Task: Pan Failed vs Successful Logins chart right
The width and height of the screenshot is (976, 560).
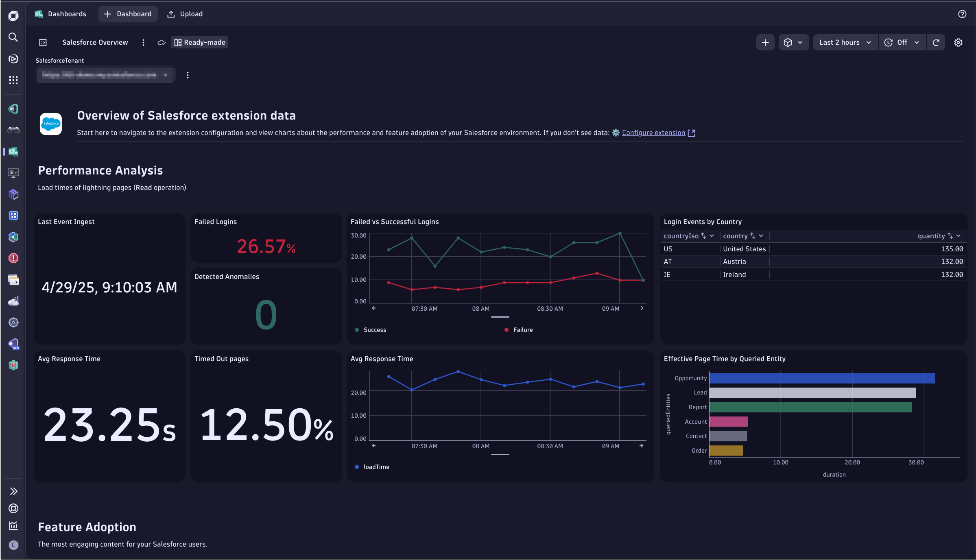Action: tap(642, 308)
